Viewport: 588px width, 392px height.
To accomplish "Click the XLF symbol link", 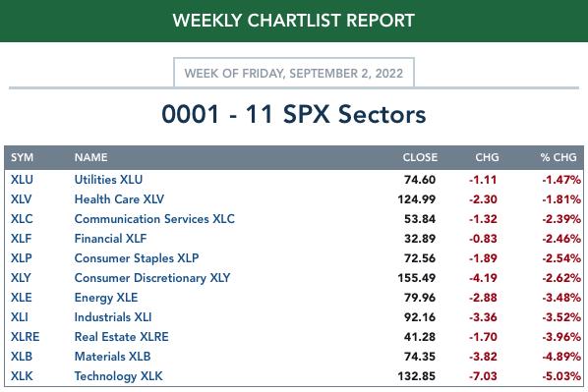I will click(x=21, y=239).
